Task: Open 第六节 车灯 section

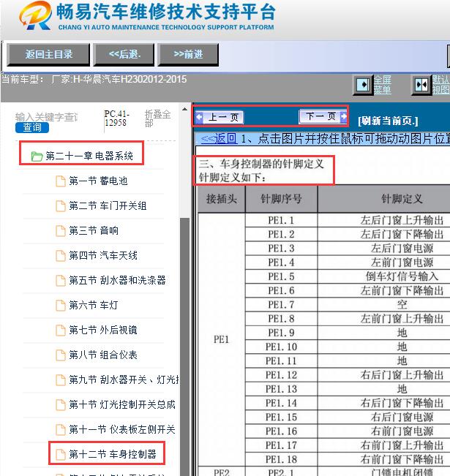Action: pyautogui.click(x=93, y=306)
